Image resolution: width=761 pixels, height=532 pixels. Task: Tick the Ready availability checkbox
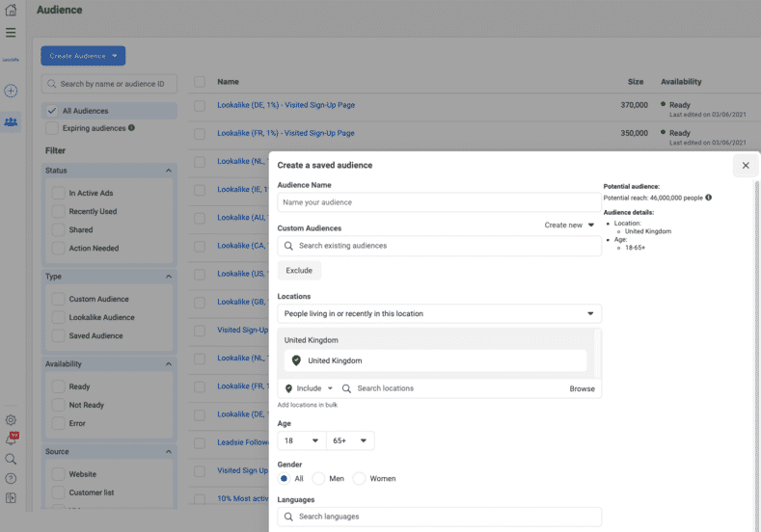(58, 386)
